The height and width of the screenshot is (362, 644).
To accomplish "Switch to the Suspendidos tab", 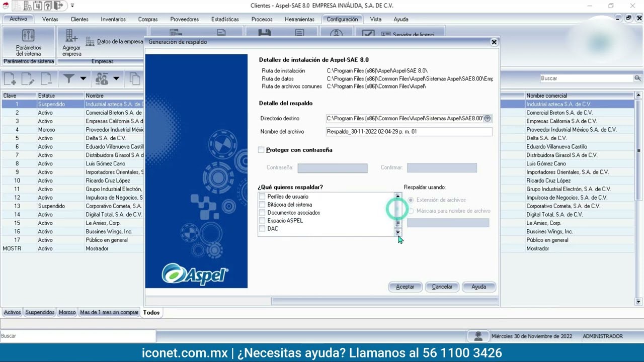I will (x=40, y=312).
